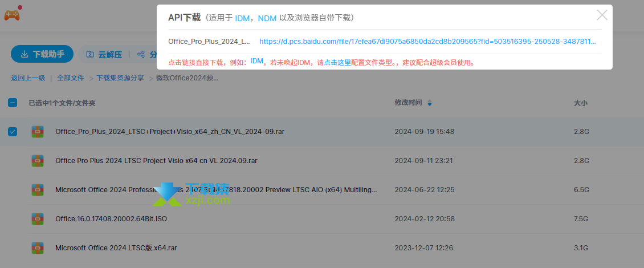Click date 2024-09-19 15:48
The height and width of the screenshot is (268, 644).
(x=424, y=132)
